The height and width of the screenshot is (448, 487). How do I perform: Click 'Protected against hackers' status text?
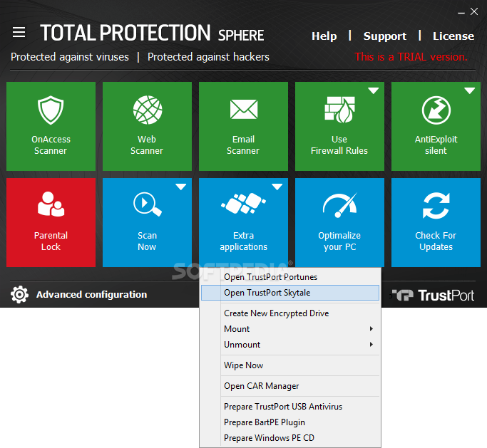pyautogui.click(x=208, y=57)
